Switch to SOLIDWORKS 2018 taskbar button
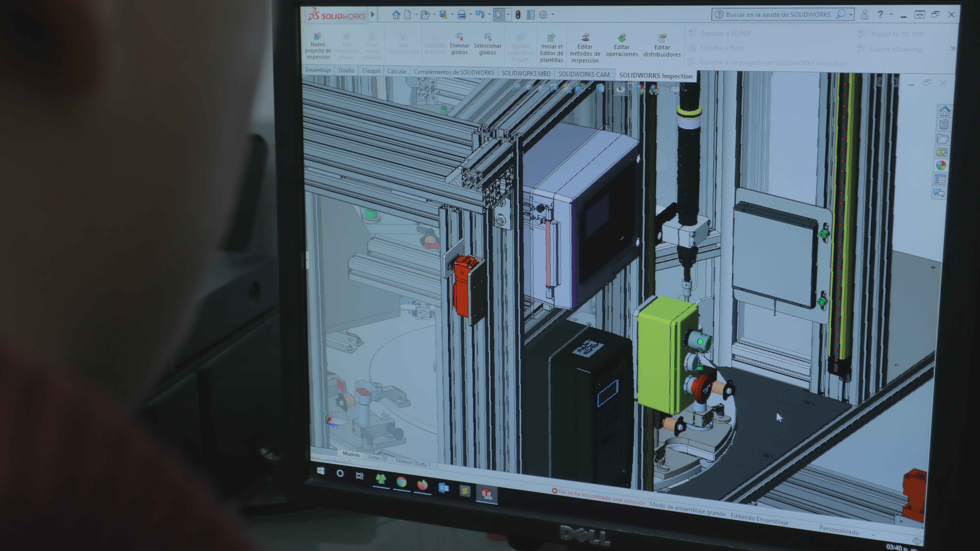The height and width of the screenshot is (551, 980). [487, 494]
